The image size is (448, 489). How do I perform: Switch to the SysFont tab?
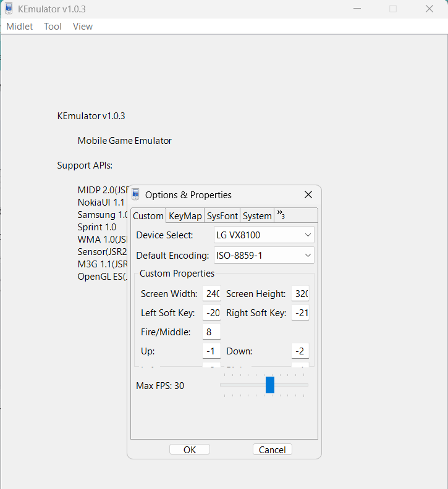222,215
